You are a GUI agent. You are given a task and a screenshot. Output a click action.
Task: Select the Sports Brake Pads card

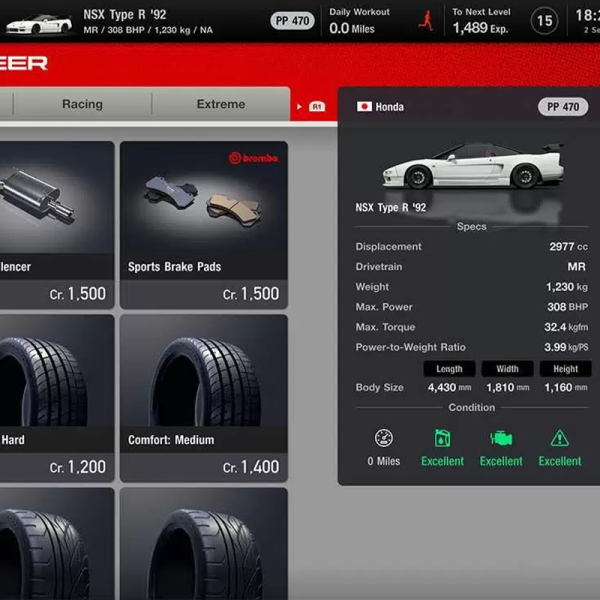click(204, 225)
